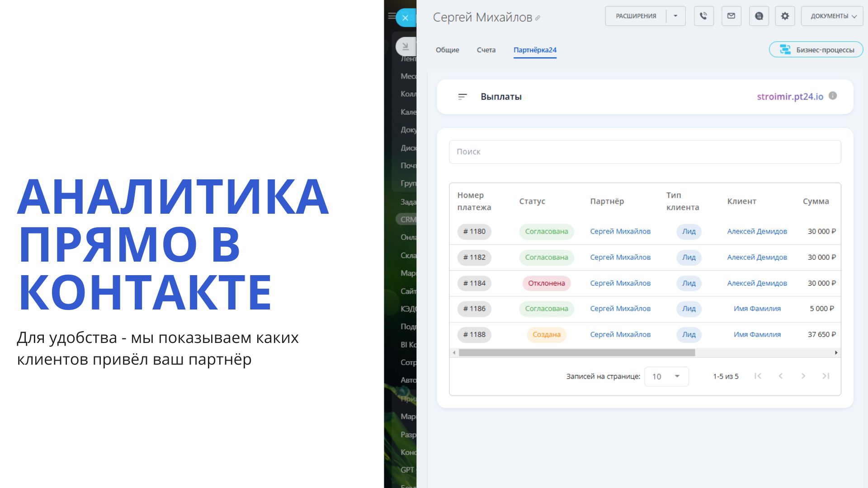Expand the Расширения dropdown arrow
This screenshot has width=868, height=488.
[x=675, y=16]
